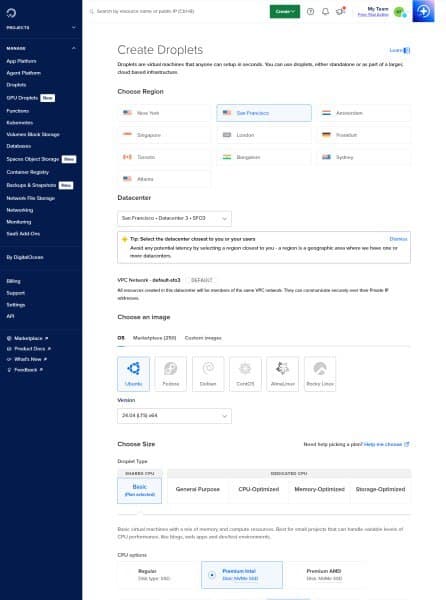This screenshot has height=600, width=446.
Task: Open the announcements megaphone icon
Action: click(x=340, y=11)
